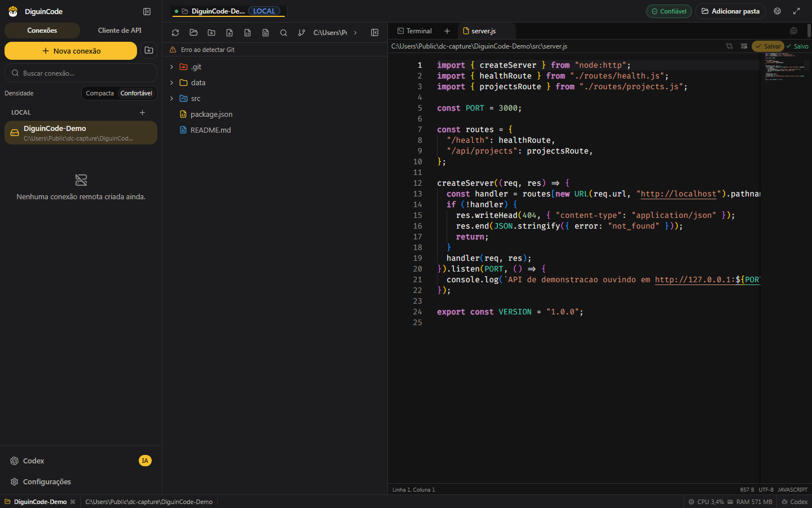Open the Terminal tab
Screen dimensions: 812x508
tap(414, 31)
